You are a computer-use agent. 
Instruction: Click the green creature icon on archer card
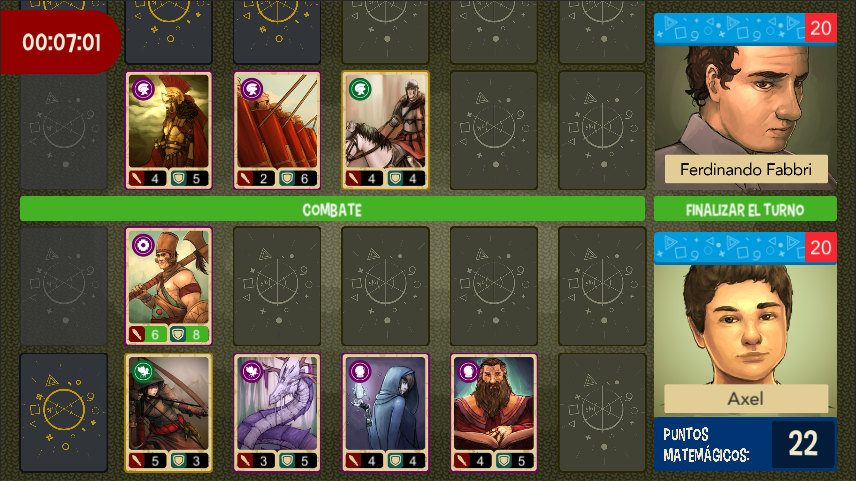click(144, 372)
